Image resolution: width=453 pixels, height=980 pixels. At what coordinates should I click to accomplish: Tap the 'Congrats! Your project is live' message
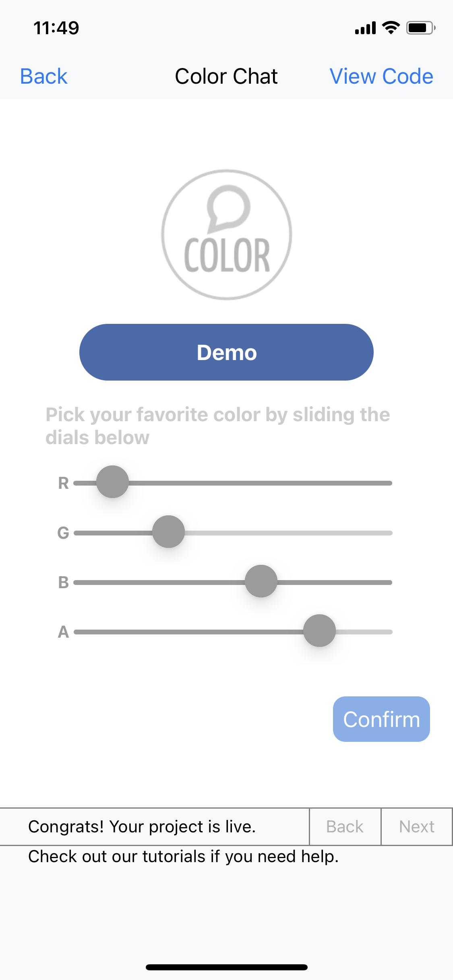pos(142,826)
